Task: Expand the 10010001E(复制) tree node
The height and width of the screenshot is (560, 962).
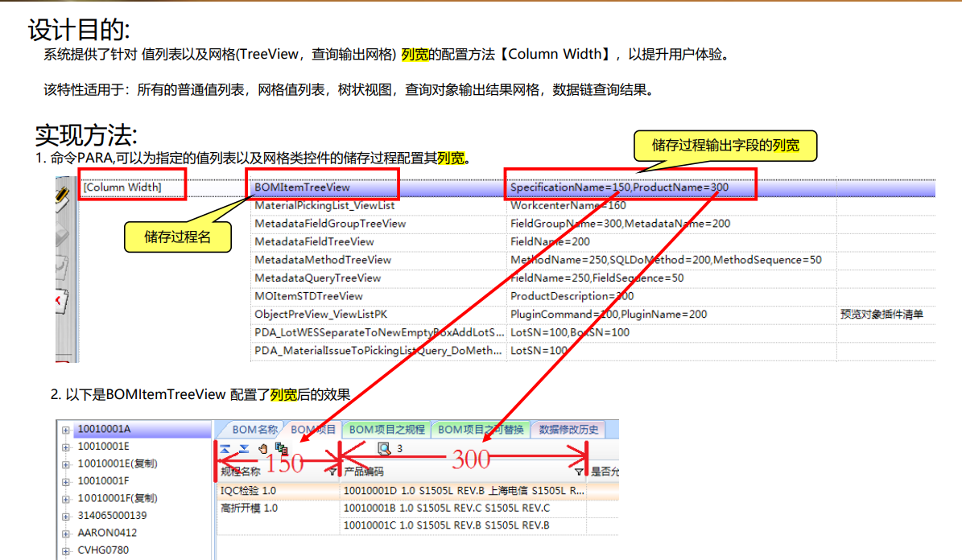Action: 65,464
